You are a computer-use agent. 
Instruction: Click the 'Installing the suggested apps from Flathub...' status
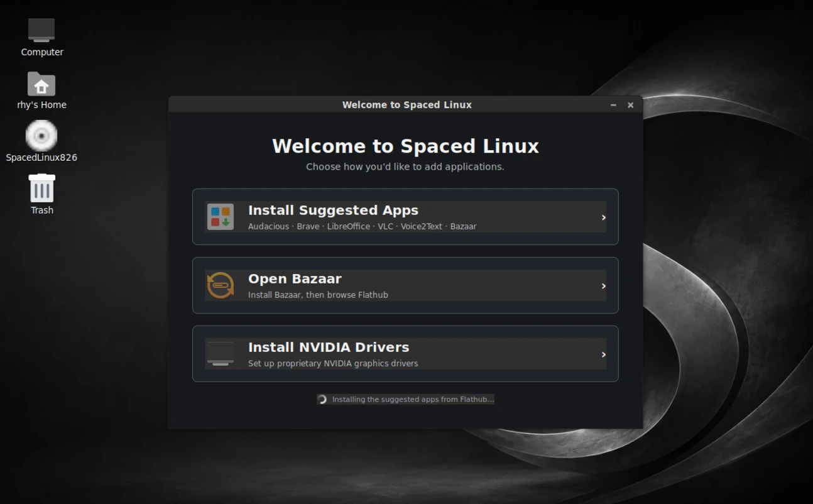(413, 399)
